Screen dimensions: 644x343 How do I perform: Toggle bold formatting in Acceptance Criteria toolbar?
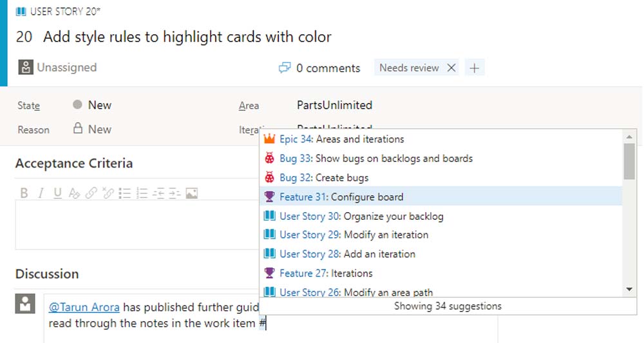24,193
